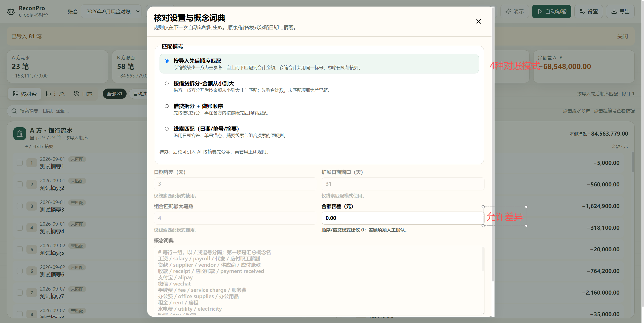Select 线索匹配 radio option
The width and height of the screenshot is (644, 323).
167,129
